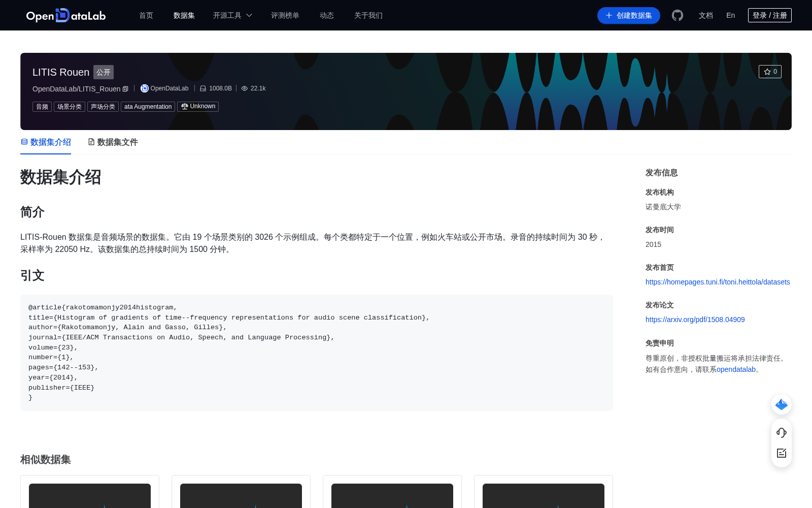
Task: Expand the 开源工具 dropdown menu
Action: (232, 15)
